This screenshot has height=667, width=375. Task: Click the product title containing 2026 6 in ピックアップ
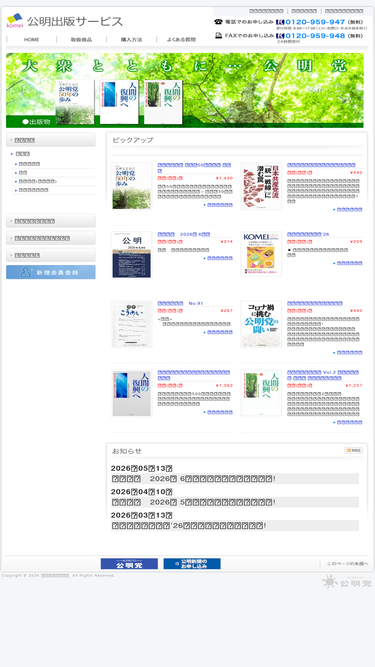(x=184, y=234)
